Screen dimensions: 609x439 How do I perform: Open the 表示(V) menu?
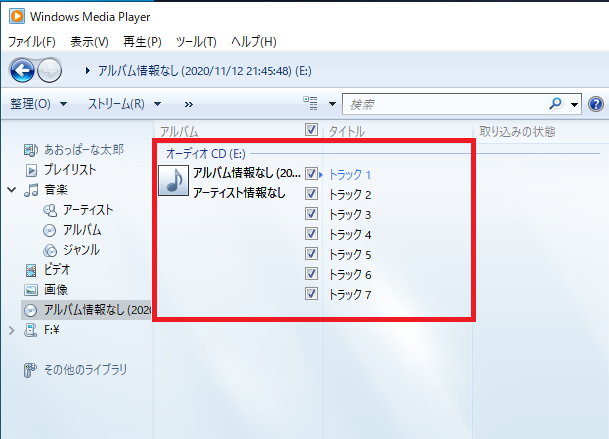[x=89, y=42]
